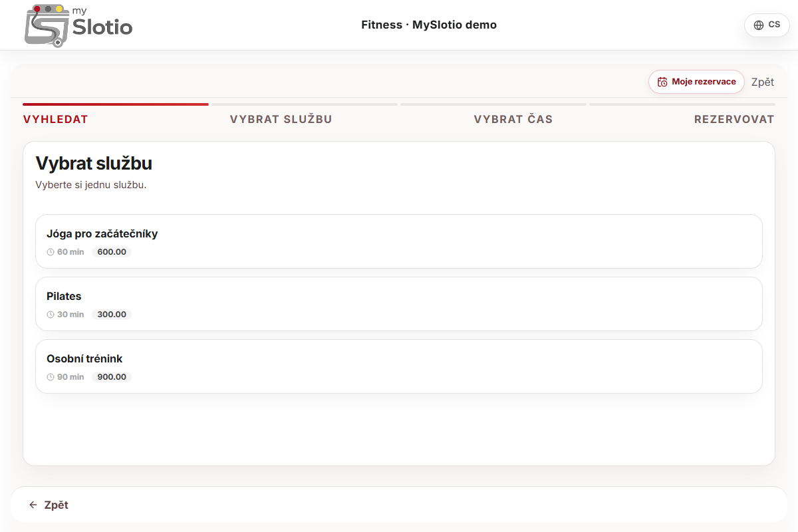Screen dimensions: 798x532
Task: Click the MySlotio logo
Action: coord(78,25)
